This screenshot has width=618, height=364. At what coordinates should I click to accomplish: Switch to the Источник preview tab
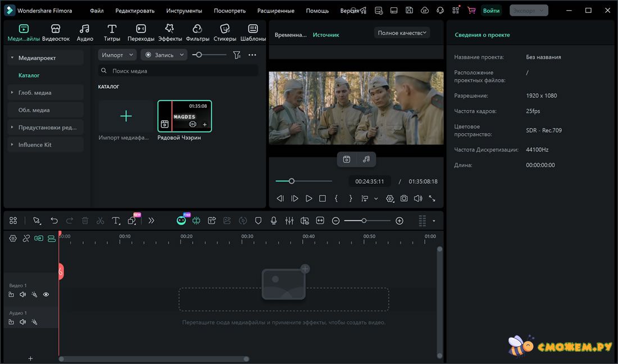tap(326, 35)
